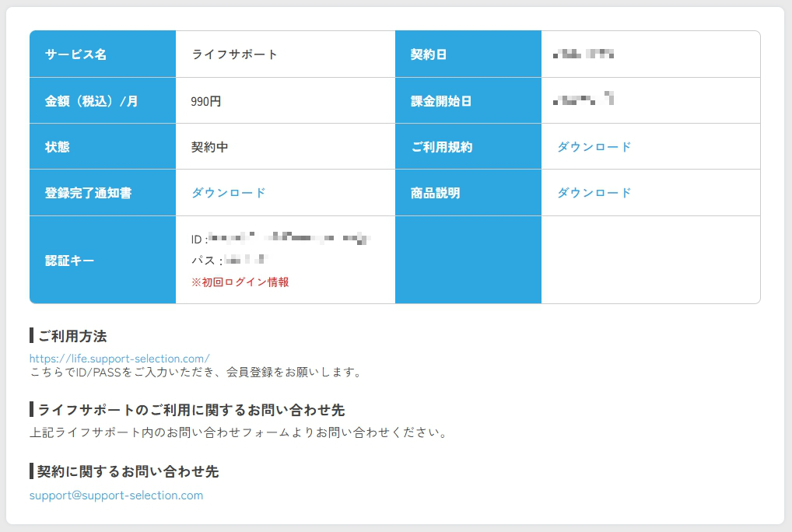Click the 契約に関するお問い合わせ先 heading
792x532 pixels.
coord(128,472)
